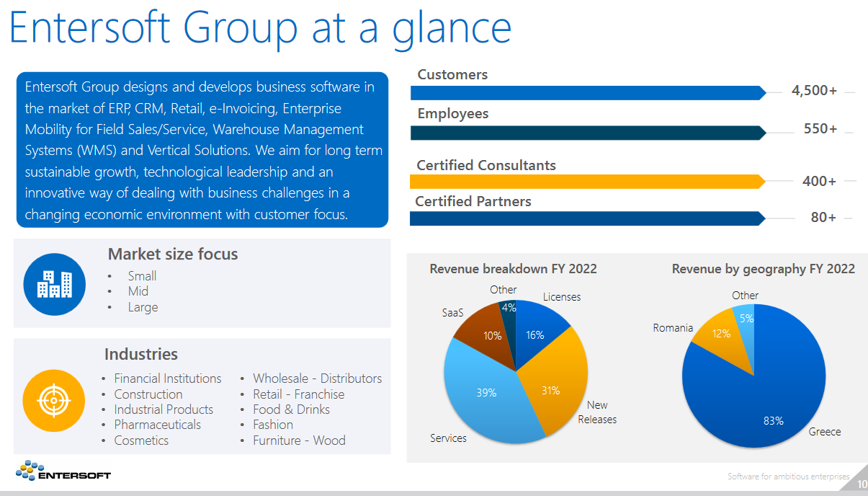Click the Revenue breakdown FY 2022 heading
Screen dimensions: 868x496
513,269
